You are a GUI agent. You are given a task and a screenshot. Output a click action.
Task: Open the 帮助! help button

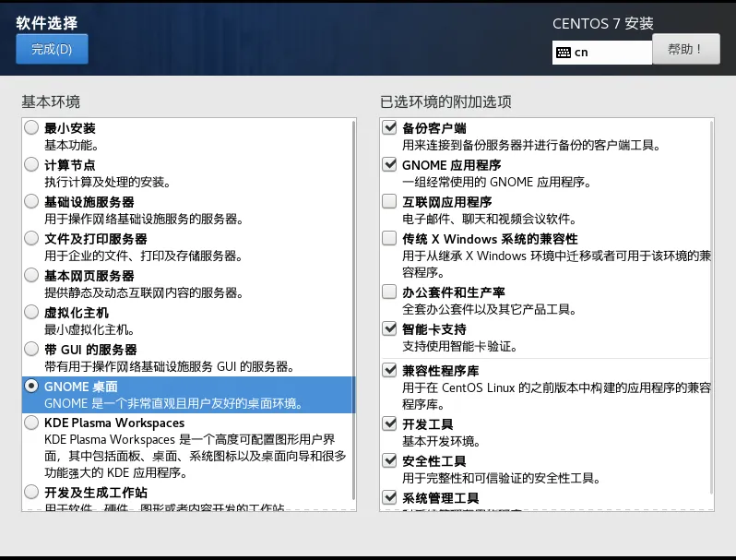[x=686, y=49]
